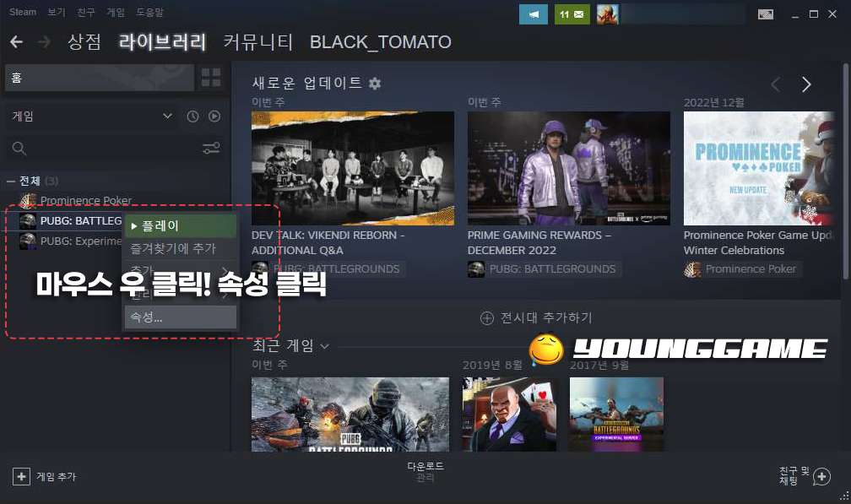Open the 최근 게임 shelf dropdown
The height and width of the screenshot is (504, 851).
324,346
